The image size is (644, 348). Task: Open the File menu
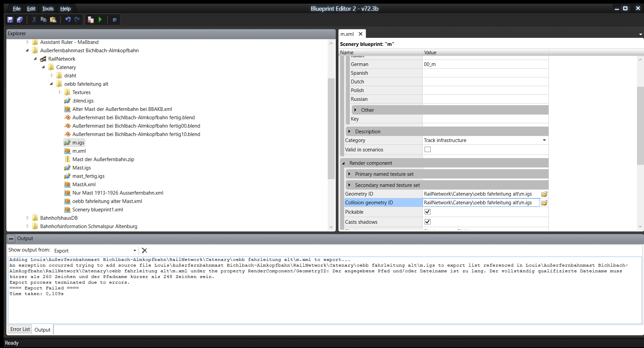pos(17,9)
